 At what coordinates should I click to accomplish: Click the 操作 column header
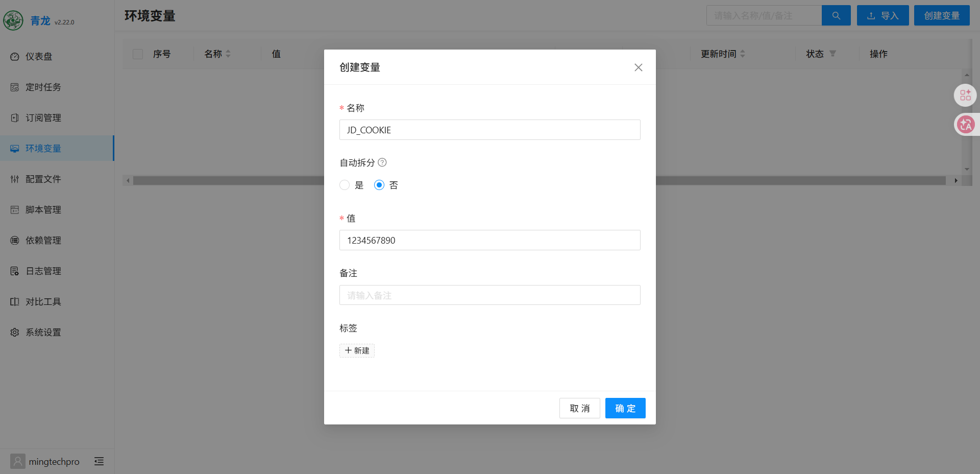pyautogui.click(x=878, y=54)
